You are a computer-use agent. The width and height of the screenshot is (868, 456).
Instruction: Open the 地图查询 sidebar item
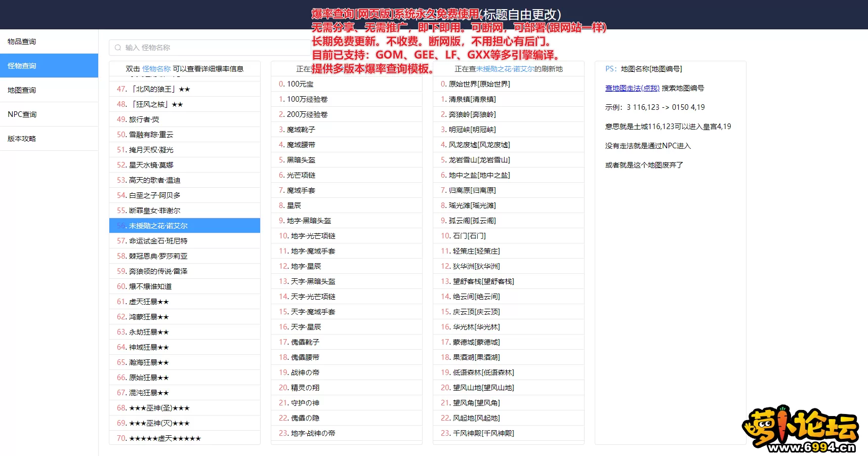point(49,90)
